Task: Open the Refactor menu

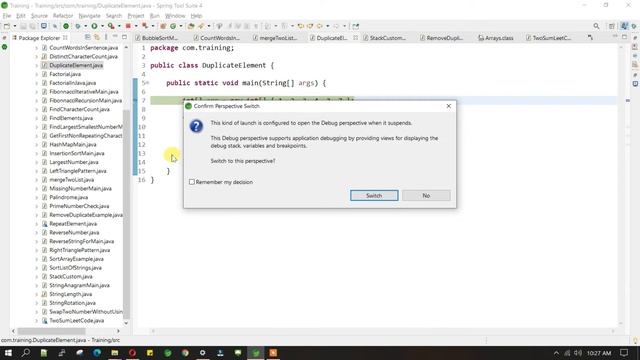Action: pyautogui.click(x=63, y=16)
